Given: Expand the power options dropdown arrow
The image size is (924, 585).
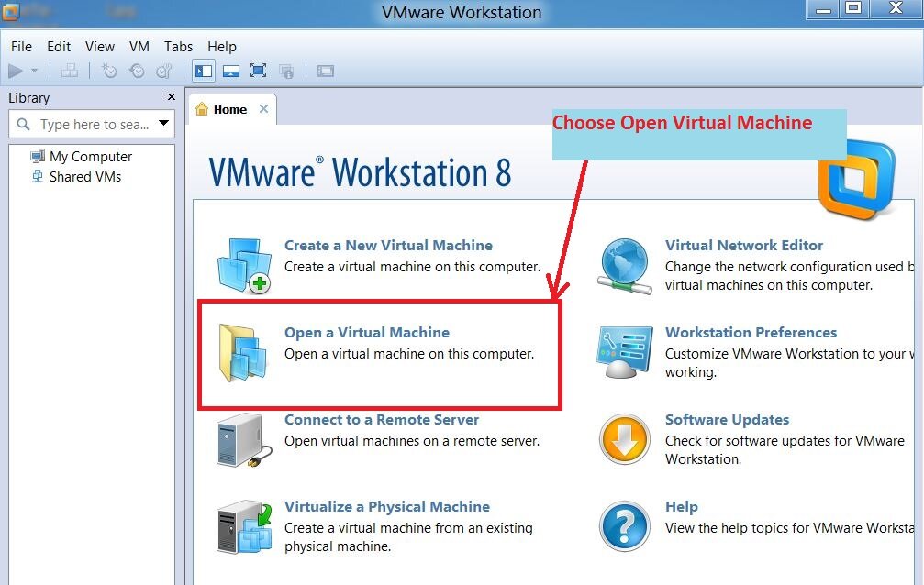Looking at the screenshot, I should (34, 71).
